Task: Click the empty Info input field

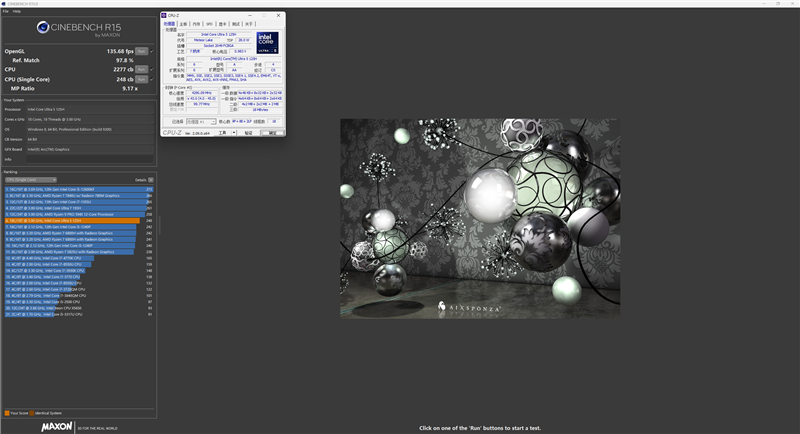Action: [x=90, y=159]
